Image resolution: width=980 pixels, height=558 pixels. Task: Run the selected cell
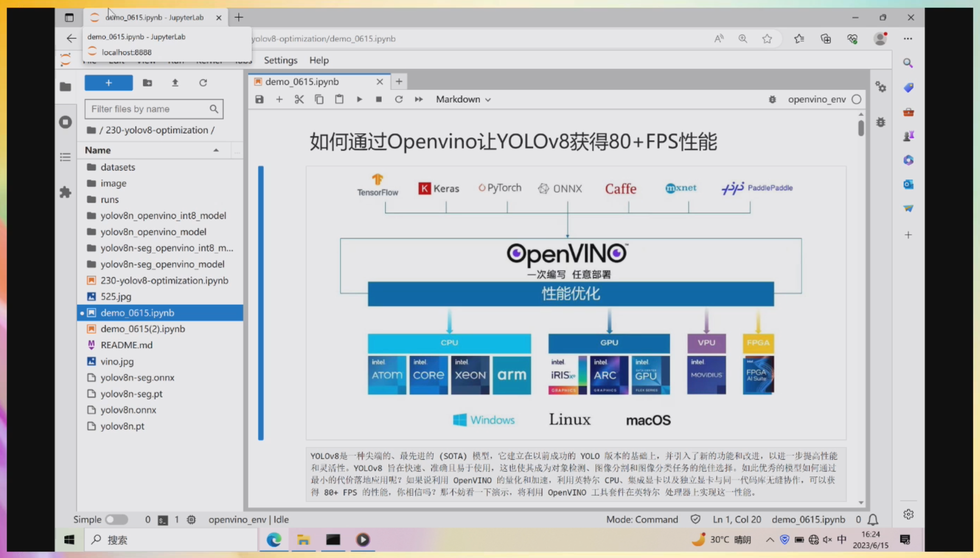(x=359, y=99)
